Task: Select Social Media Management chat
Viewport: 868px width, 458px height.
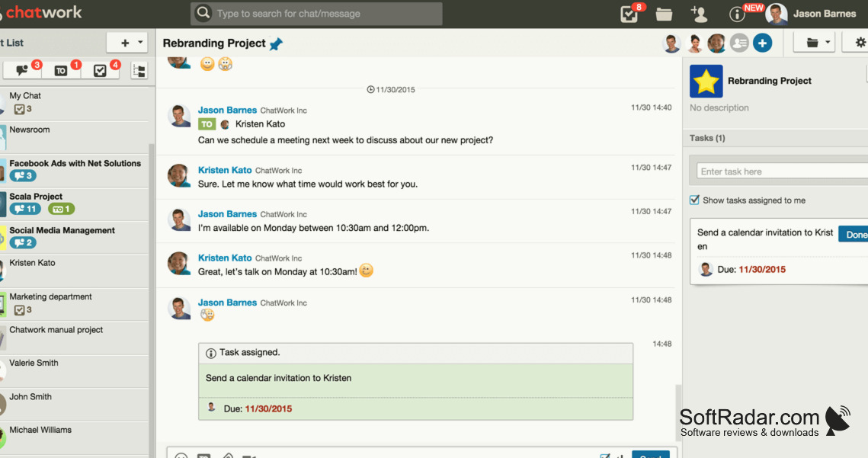Action: [75, 237]
